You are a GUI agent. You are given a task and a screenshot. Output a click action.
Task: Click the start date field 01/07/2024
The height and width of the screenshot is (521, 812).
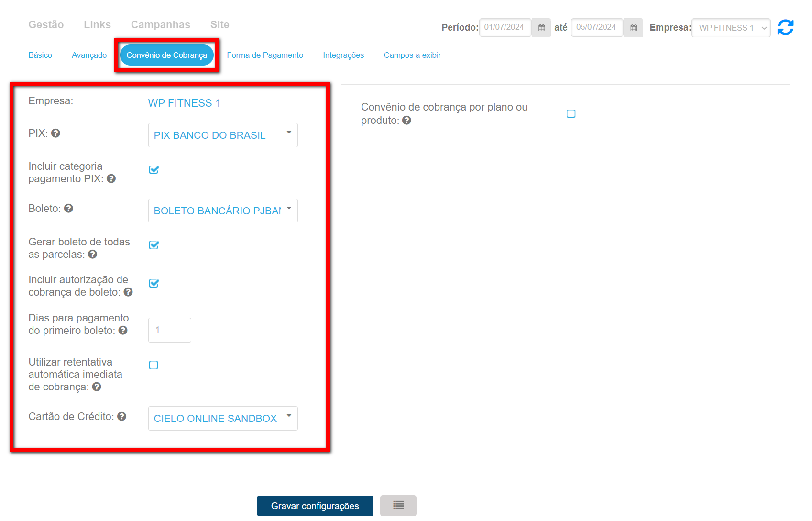(505, 27)
